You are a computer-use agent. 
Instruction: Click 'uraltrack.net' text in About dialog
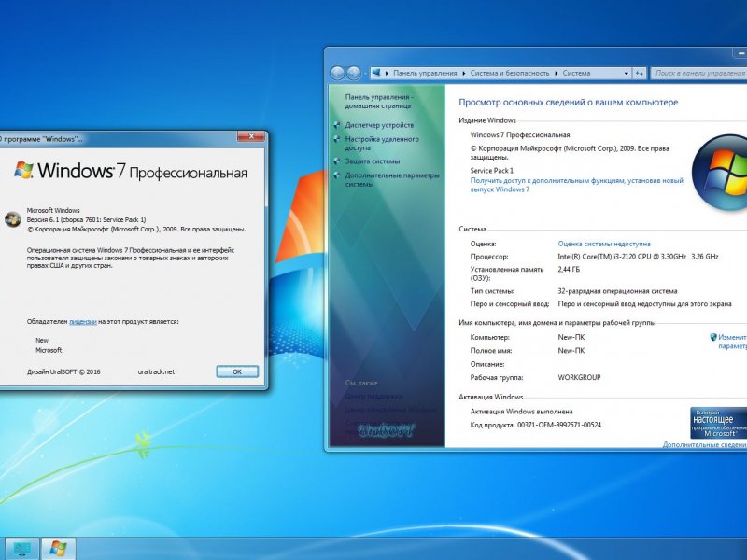[156, 371]
